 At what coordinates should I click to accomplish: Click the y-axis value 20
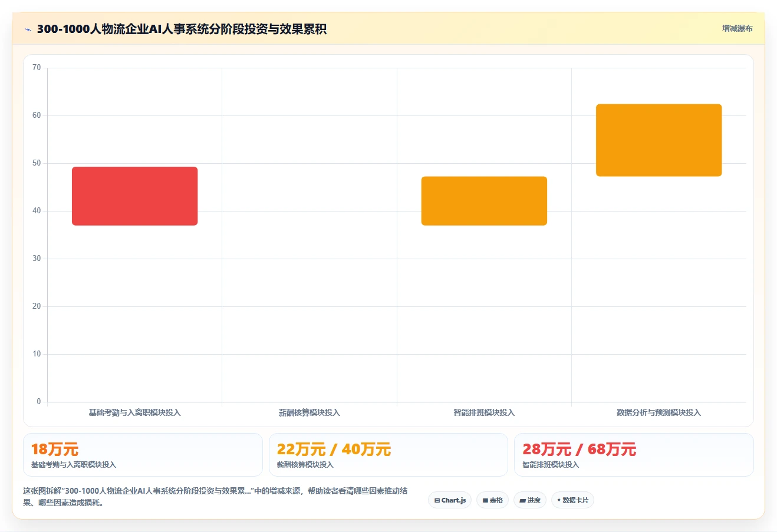coord(37,306)
